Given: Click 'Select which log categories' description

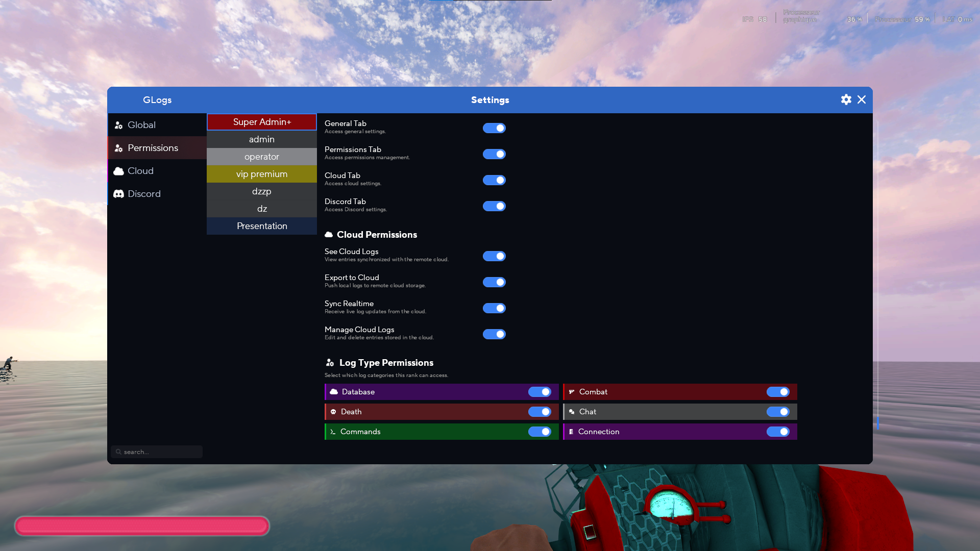Looking at the screenshot, I should point(386,375).
